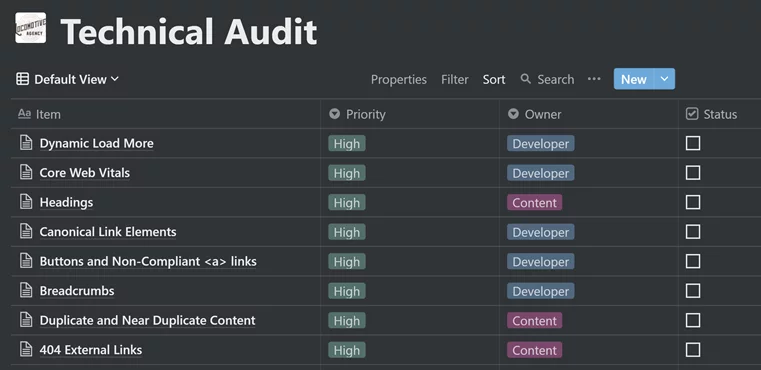Check the Status box for Dynamic Load More
761x370 pixels.
[693, 143]
